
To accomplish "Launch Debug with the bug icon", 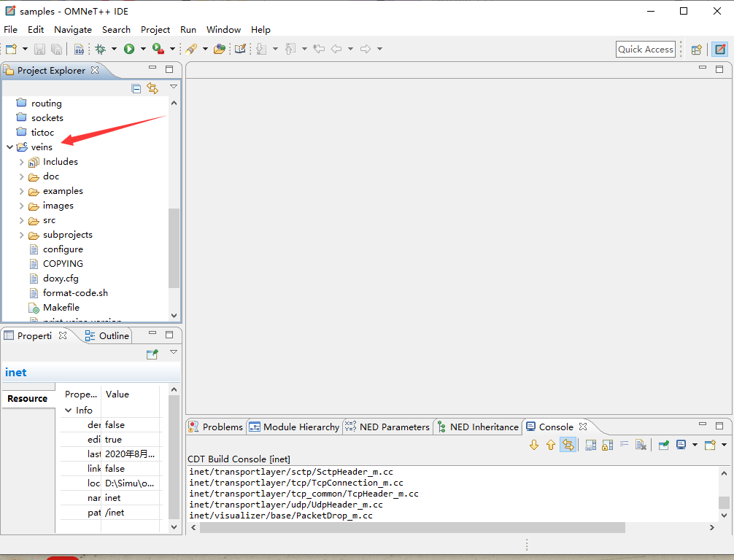I will (x=100, y=49).
